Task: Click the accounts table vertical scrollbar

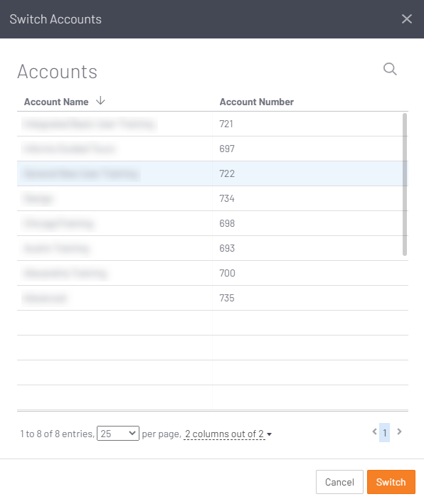Action: click(x=405, y=185)
